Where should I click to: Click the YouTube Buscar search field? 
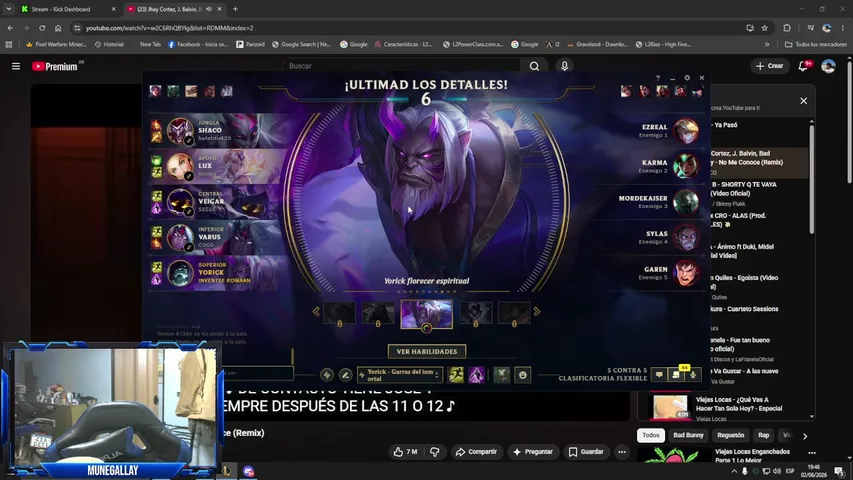coord(401,66)
